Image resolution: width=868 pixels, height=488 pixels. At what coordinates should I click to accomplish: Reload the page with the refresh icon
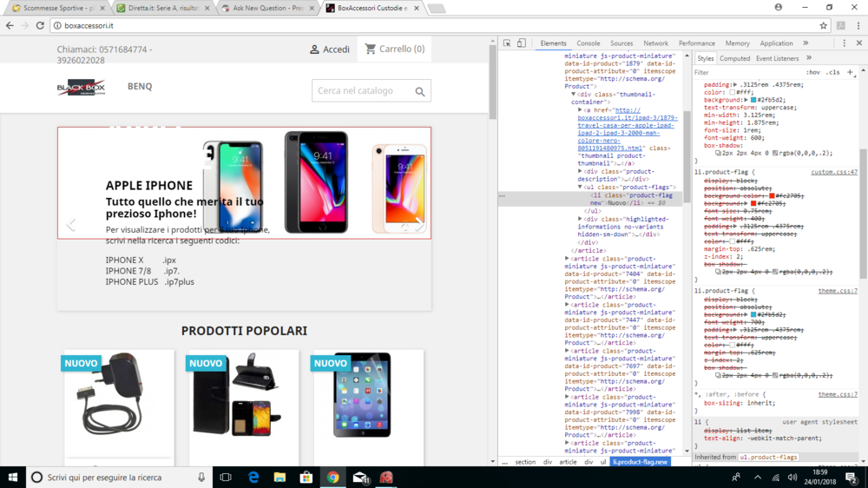tap(40, 25)
